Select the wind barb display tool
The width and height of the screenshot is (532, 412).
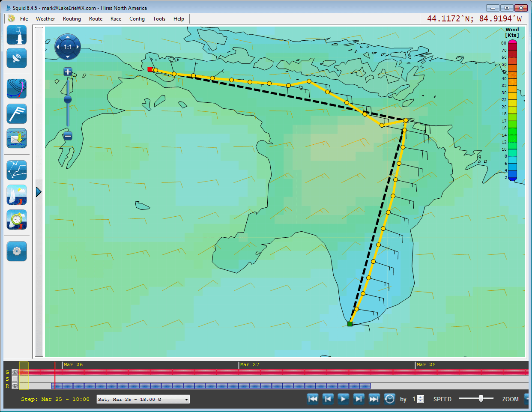(x=16, y=113)
